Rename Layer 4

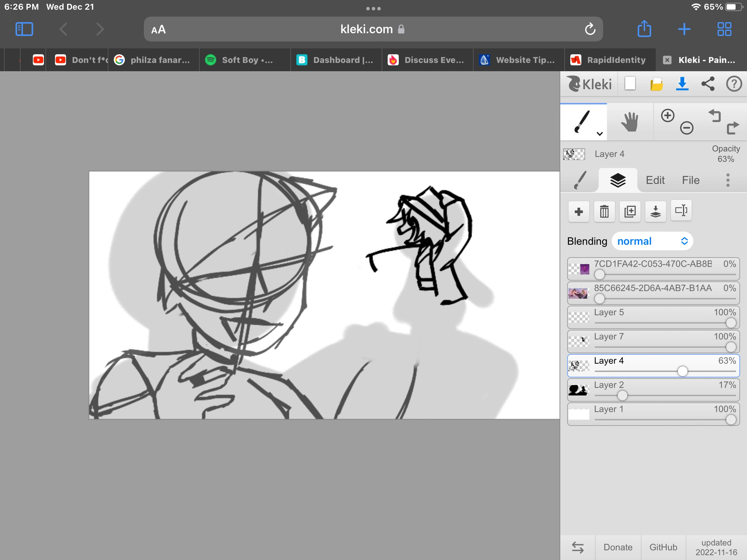[681, 211]
